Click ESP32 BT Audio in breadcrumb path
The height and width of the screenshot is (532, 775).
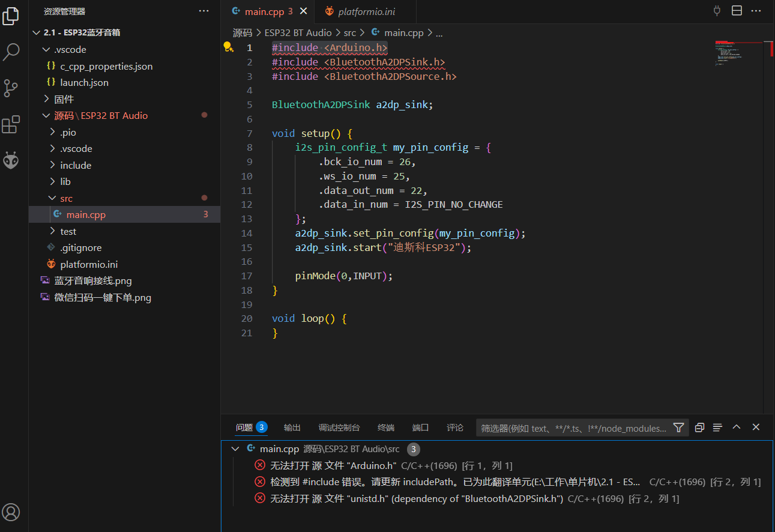298,33
